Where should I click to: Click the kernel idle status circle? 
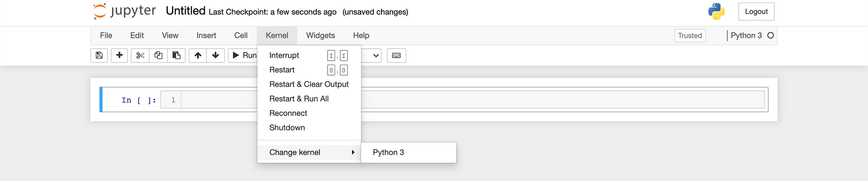[x=771, y=36]
